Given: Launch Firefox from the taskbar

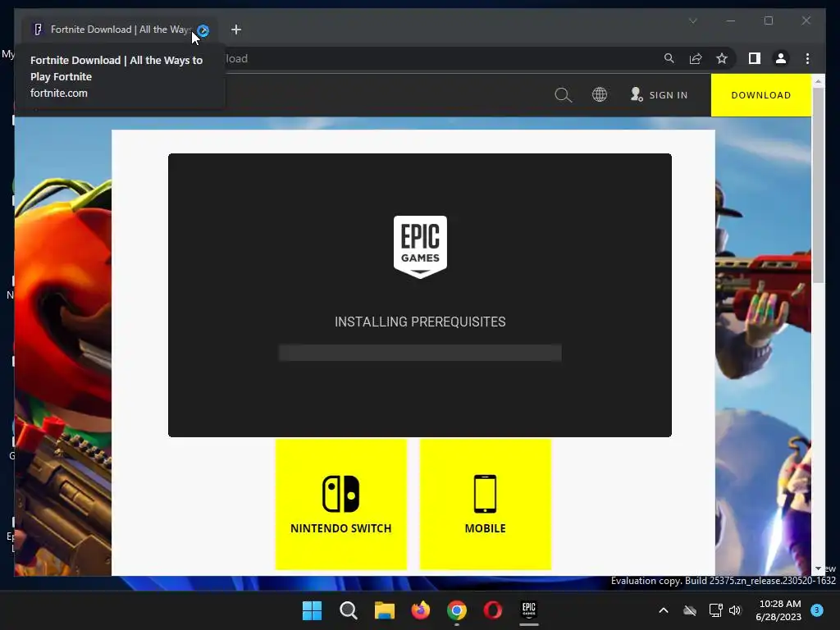Looking at the screenshot, I should (421, 610).
